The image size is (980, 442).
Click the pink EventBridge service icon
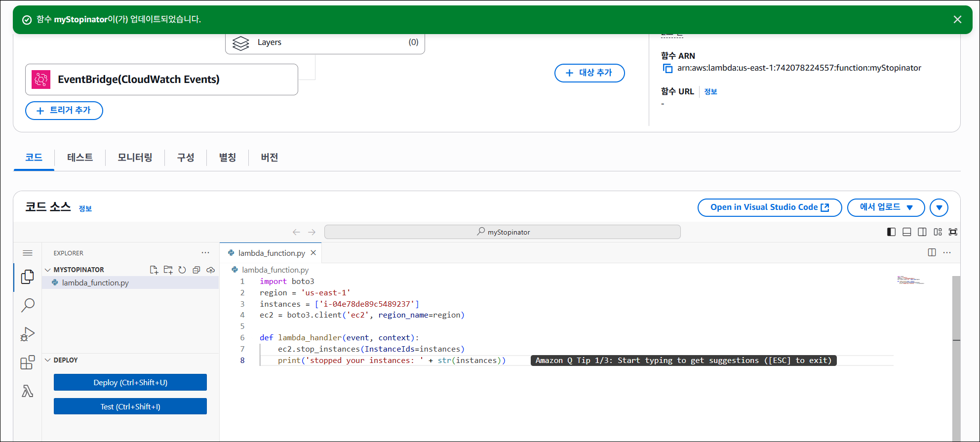pyautogui.click(x=41, y=80)
